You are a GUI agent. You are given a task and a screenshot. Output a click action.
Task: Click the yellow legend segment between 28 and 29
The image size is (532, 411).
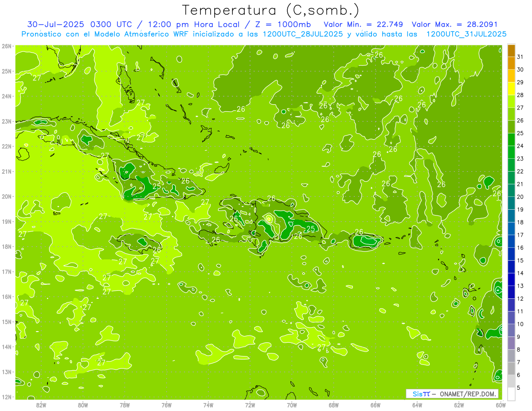pos(511,89)
